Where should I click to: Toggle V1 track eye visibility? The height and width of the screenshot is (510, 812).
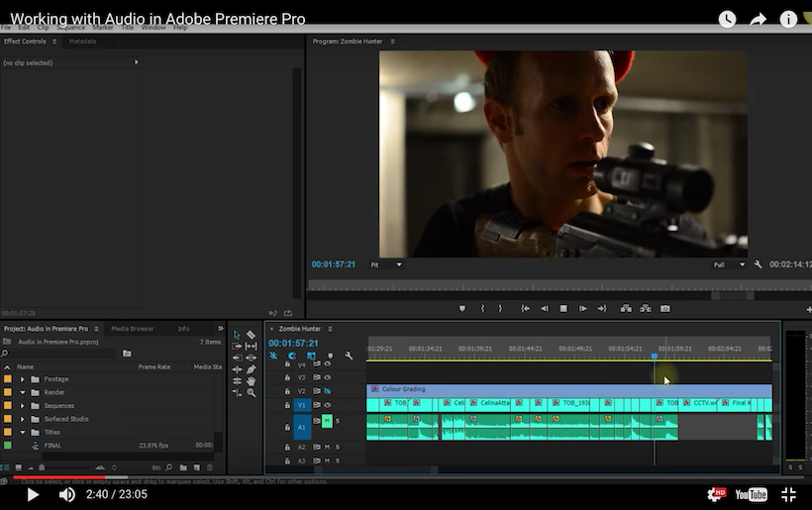tap(328, 405)
